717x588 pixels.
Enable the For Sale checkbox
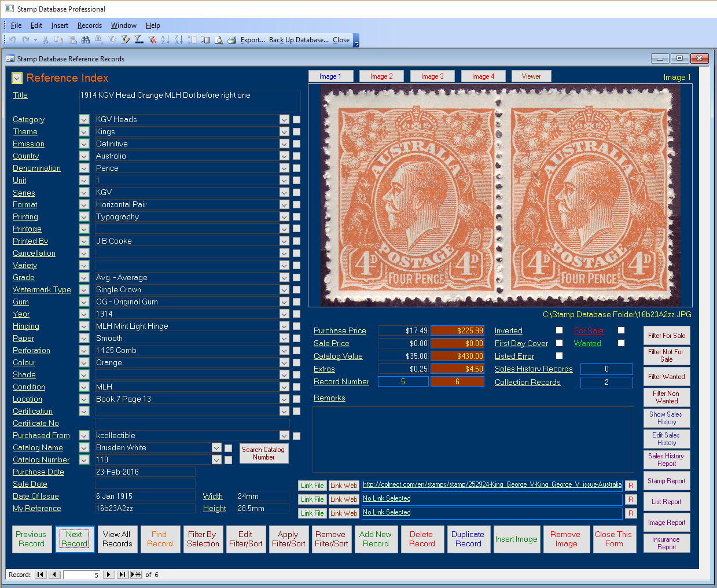click(x=621, y=330)
